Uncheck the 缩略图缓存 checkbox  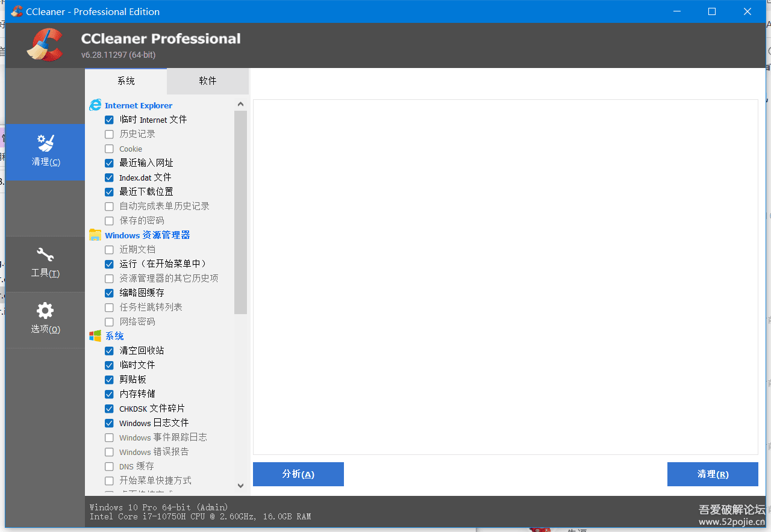109,293
